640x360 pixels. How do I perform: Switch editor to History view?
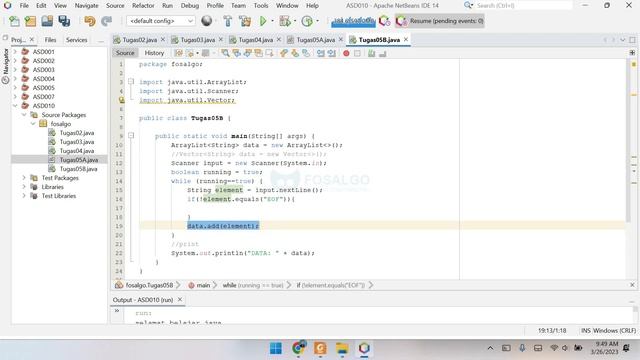point(154,53)
